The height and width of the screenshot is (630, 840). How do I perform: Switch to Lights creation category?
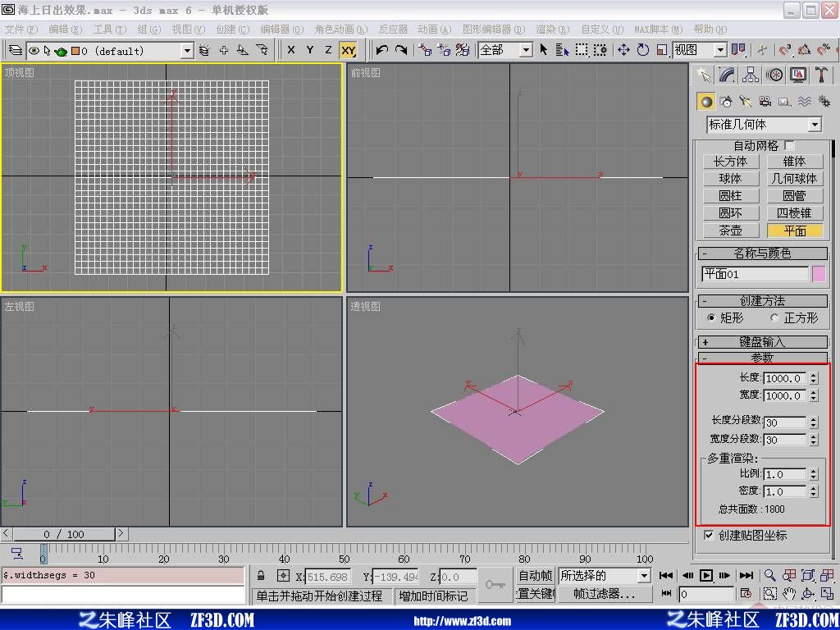tap(746, 101)
